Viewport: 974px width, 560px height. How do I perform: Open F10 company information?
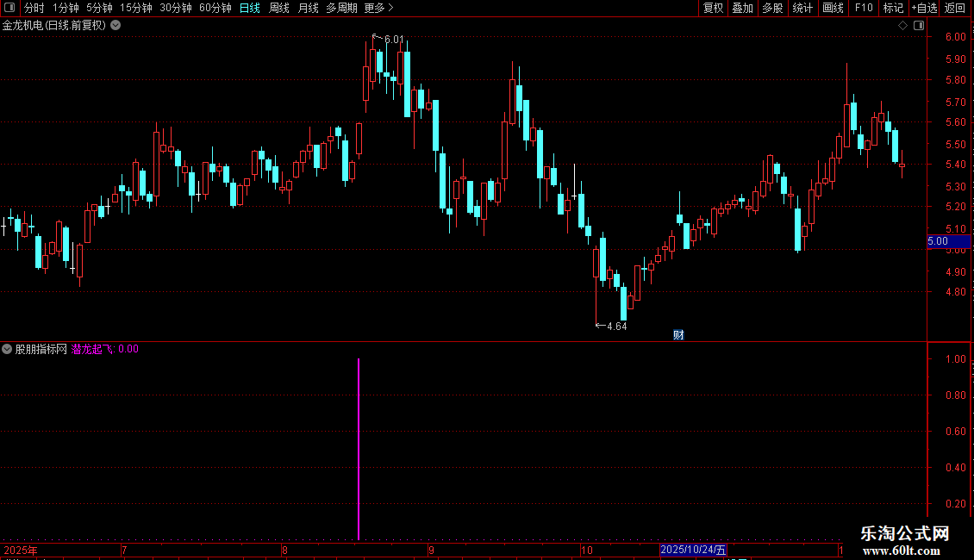click(864, 8)
